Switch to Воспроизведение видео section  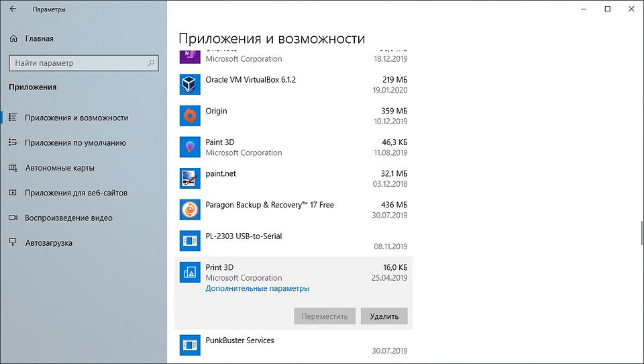(x=68, y=218)
